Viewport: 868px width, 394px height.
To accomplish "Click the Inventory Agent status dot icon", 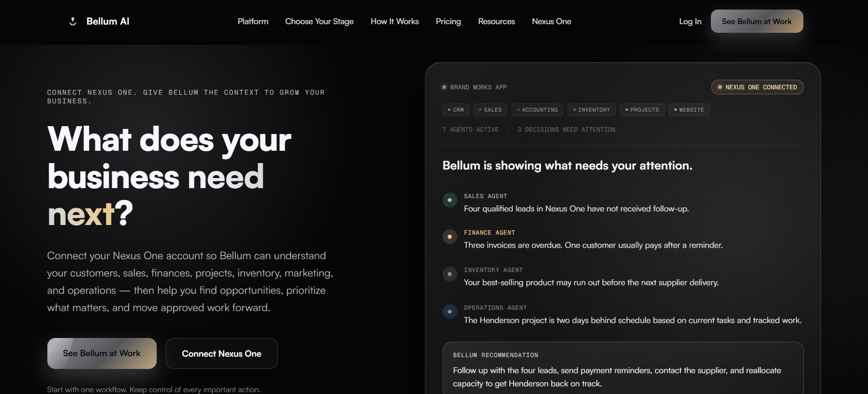I will (450, 274).
